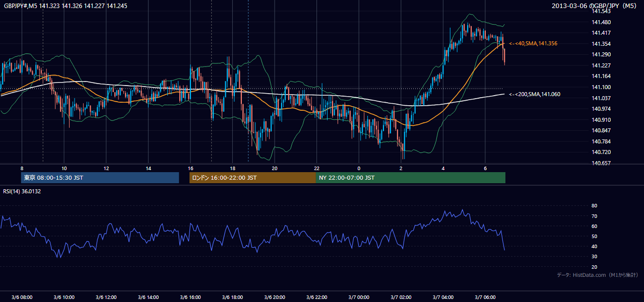Click the 3/6 16:00 date label
This screenshot has height=302, width=644.
click(190, 297)
